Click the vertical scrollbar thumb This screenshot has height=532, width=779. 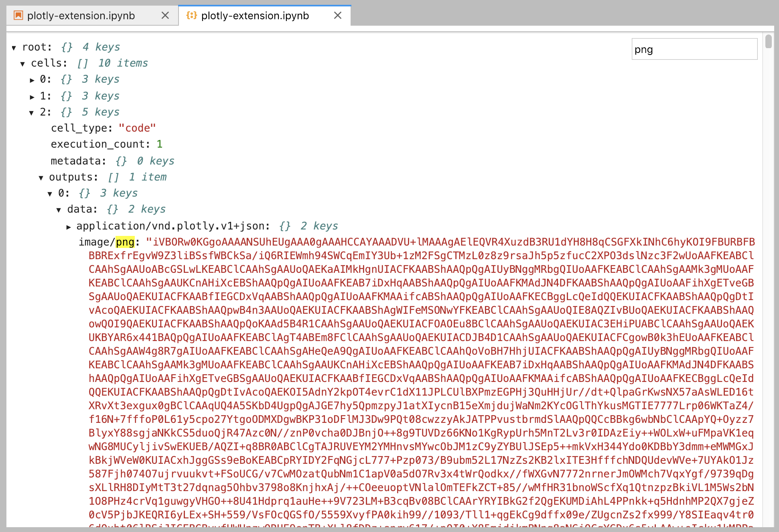768,41
